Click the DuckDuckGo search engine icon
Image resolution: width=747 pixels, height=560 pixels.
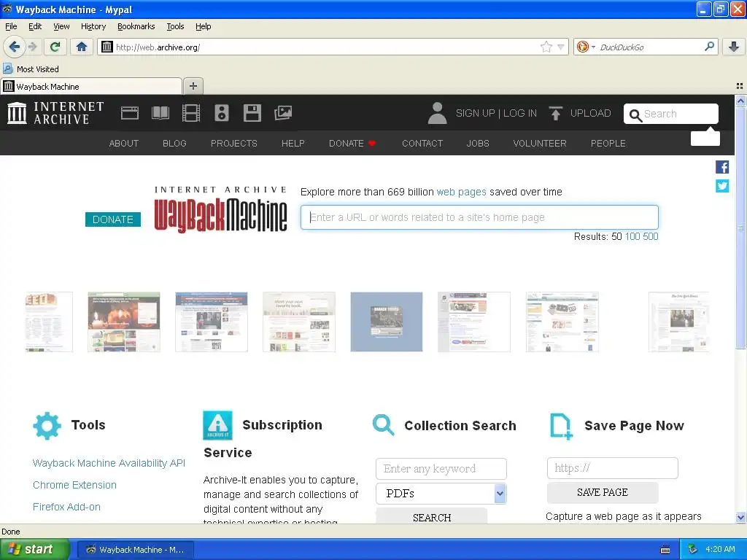pos(582,47)
